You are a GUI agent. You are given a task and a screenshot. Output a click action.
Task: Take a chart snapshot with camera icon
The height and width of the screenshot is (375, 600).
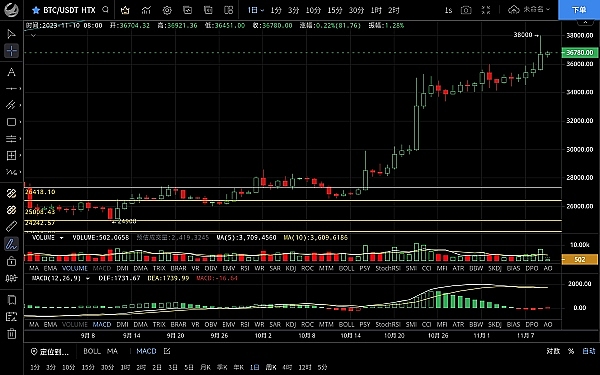pyautogui.click(x=466, y=10)
